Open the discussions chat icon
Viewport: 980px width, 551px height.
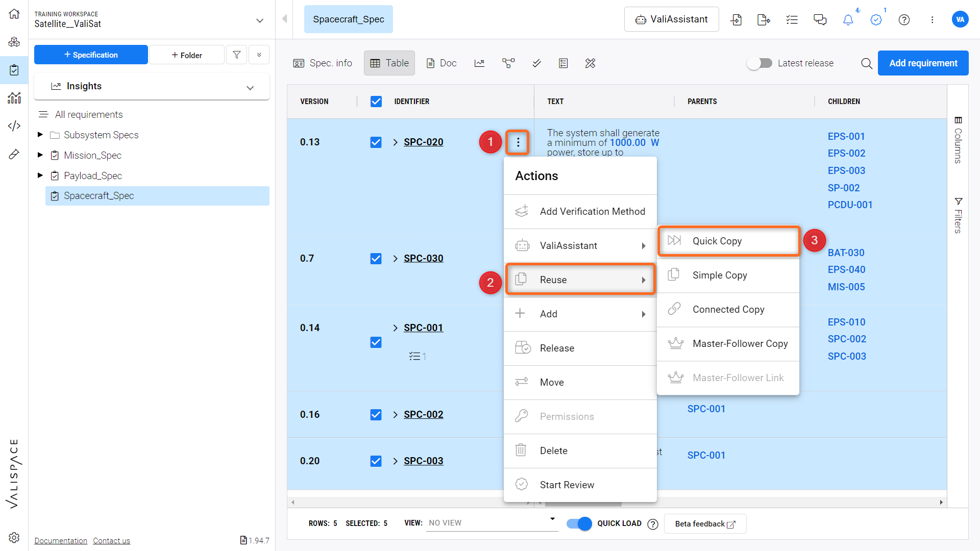[x=820, y=19]
